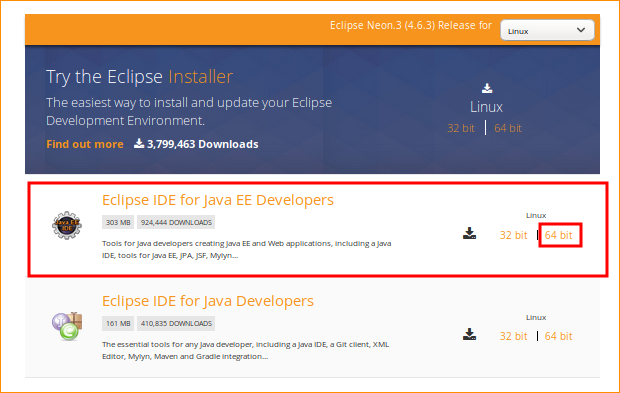Click the Java EE Developers description text
The image size is (620, 393).
coord(246,249)
